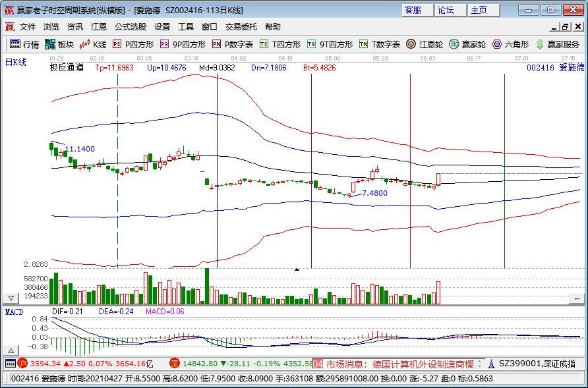Open the 江恩 menu
Screen dimensions: 588x388
pos(98,26)
